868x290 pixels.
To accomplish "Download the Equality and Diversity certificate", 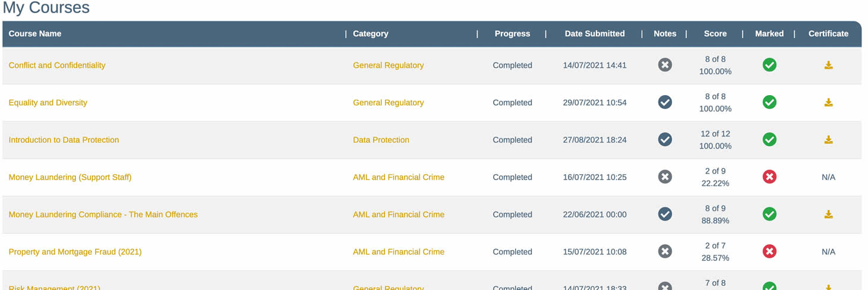I will coord(828,103).
